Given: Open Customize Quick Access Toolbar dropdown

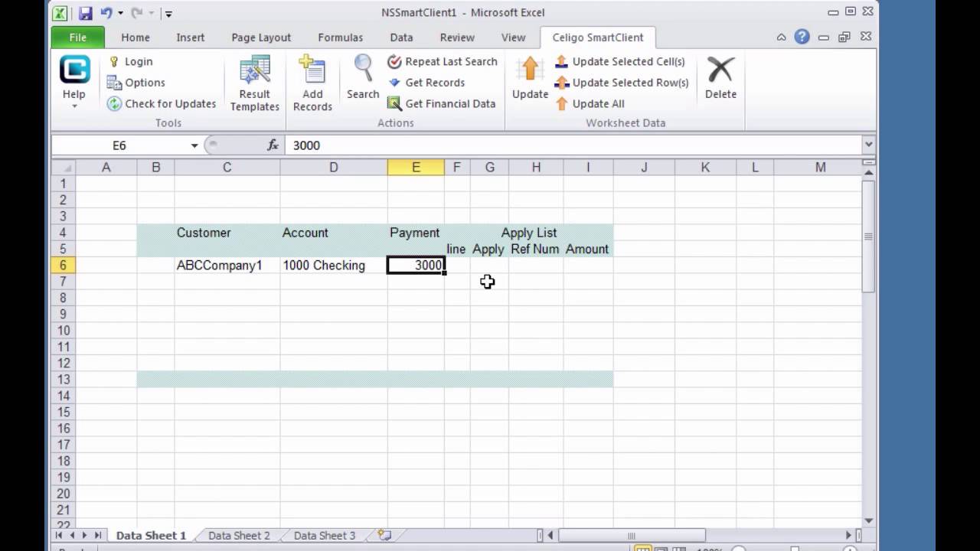Looking at the screenshot, I should coord(169,13).
